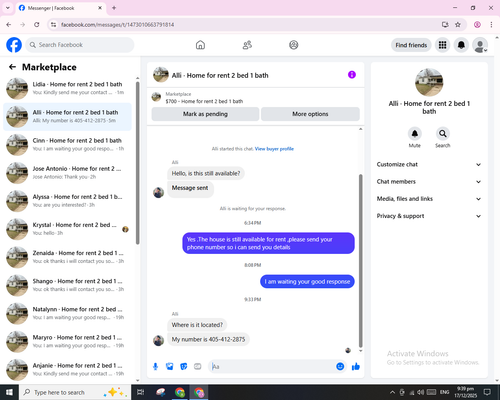The width and height of the screenshot is (500, 400).
Task: Choose a GIF icon
Action: coord(198,367)
